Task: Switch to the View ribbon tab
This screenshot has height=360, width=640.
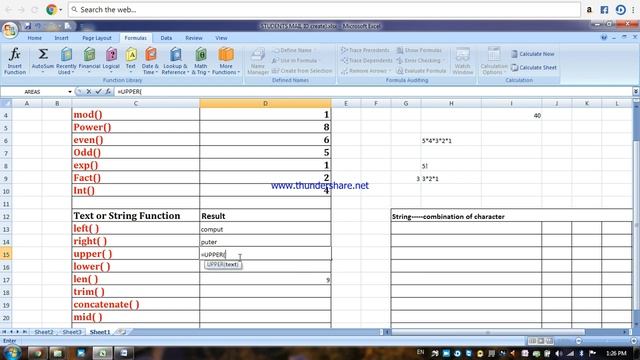Action: click(x=221, y=38)
